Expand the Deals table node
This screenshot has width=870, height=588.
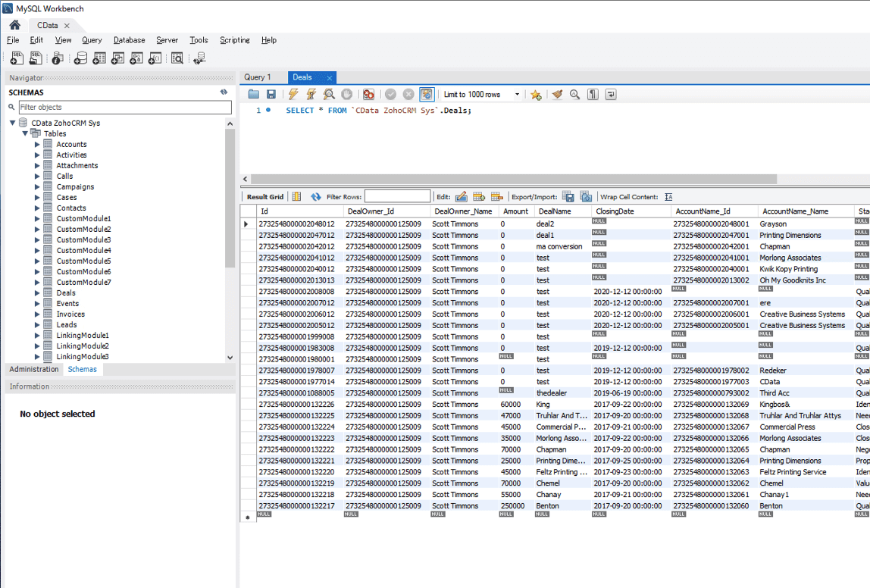(37, 292)
